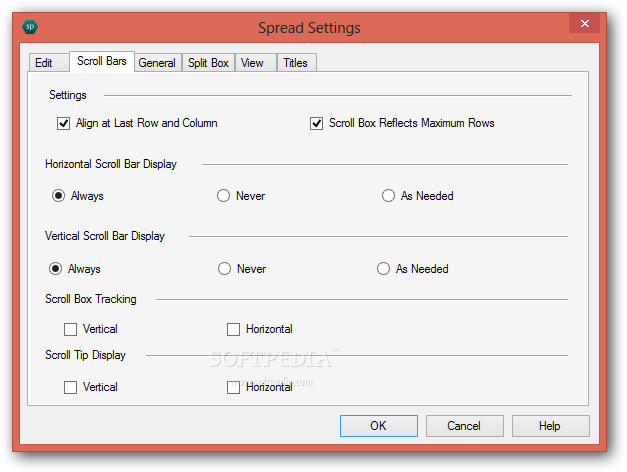Viewport: 627px width, 472px height.
Task: Click the Cancel button
Action: click(x=464, y=426)
